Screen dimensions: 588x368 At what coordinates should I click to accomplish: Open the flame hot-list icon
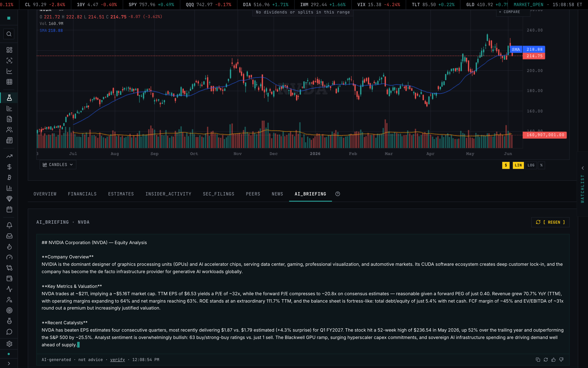(x=9, y=247)
